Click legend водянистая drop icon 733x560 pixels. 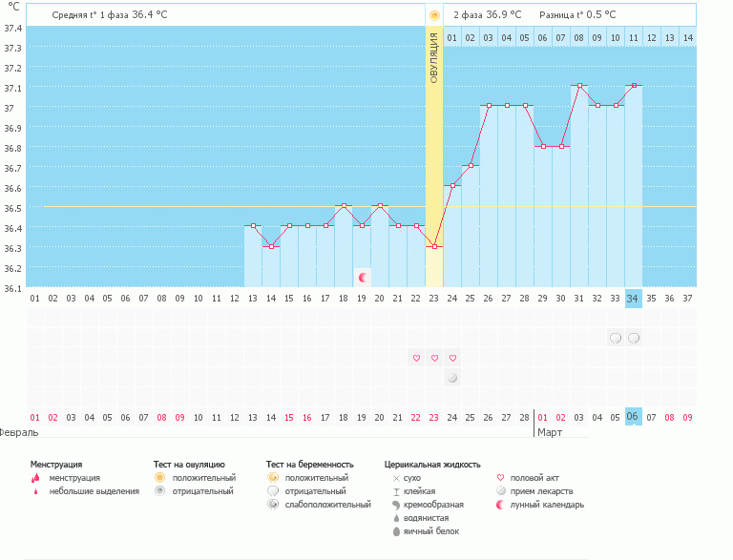pos(396,518)
